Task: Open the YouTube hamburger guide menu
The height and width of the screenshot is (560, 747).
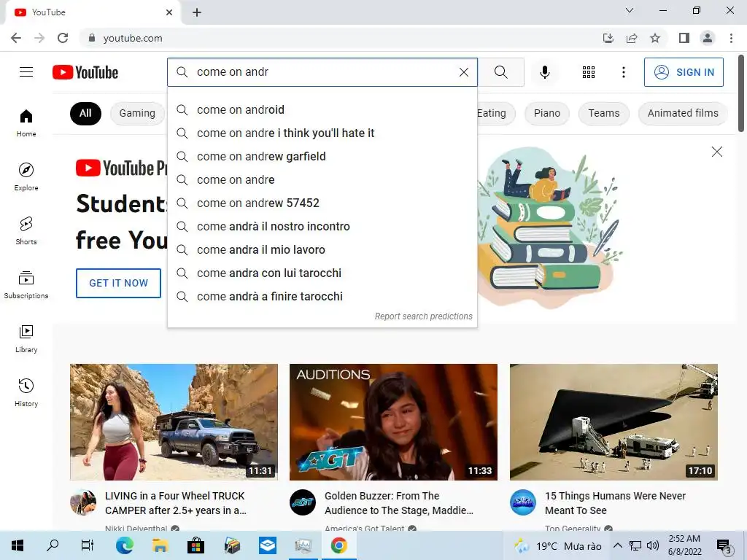Action: [26, 72]
